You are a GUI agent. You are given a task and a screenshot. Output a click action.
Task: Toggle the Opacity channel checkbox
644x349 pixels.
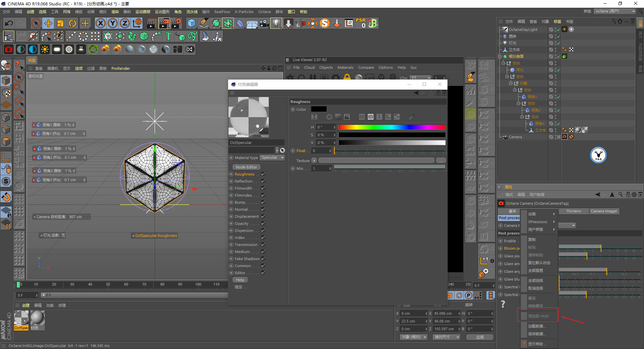click(263, 223)
